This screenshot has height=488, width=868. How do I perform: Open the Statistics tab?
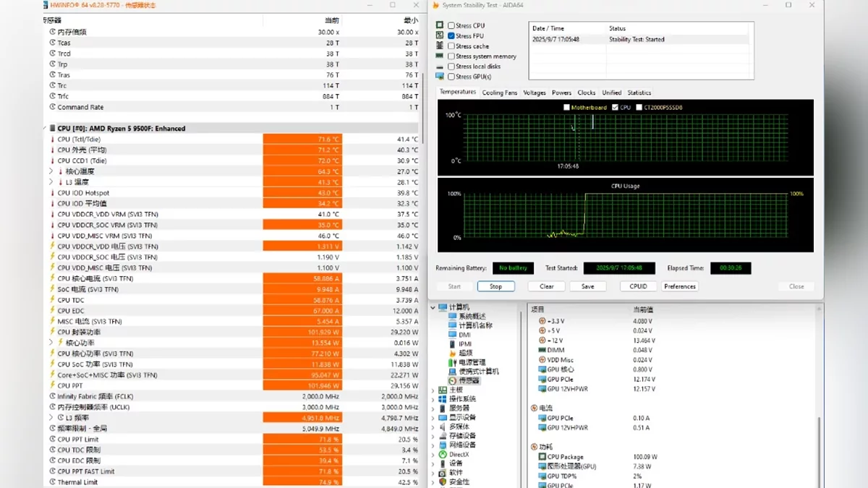639,93
